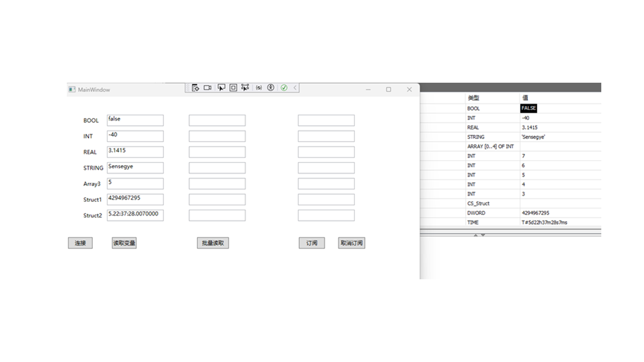Viewport: 644px width, 362px height.
Task: Click the video camera debug toolbar icon
Action: [x=208, y=88]
